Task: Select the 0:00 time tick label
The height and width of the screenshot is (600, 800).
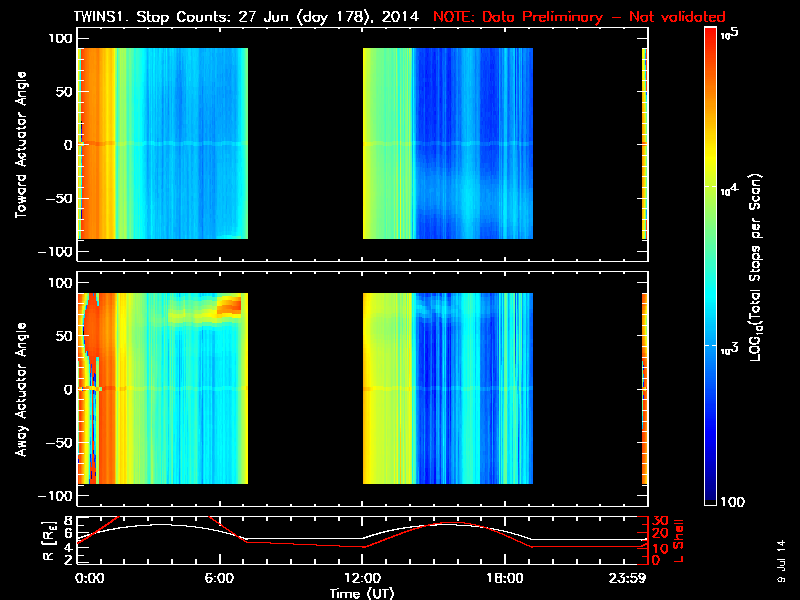Action: point(88,578)
